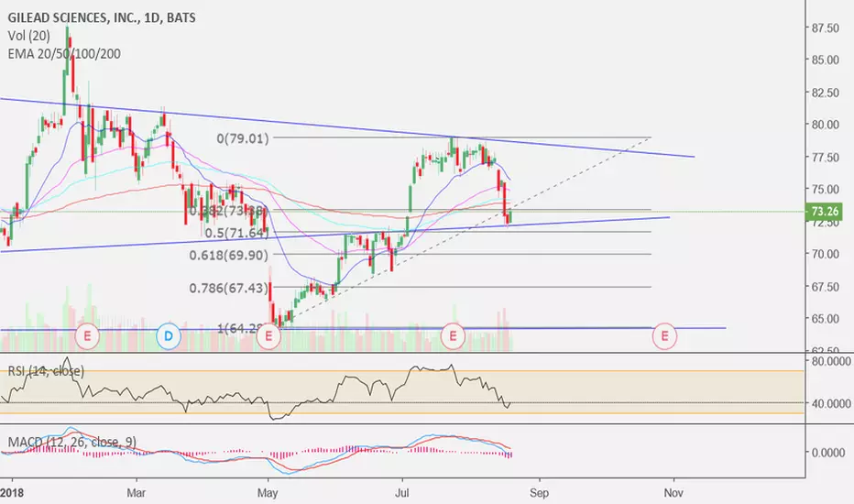
Task: Select the GILEAD SCIENCES, INC., 1D, BATS title
Action: [102, 17]
